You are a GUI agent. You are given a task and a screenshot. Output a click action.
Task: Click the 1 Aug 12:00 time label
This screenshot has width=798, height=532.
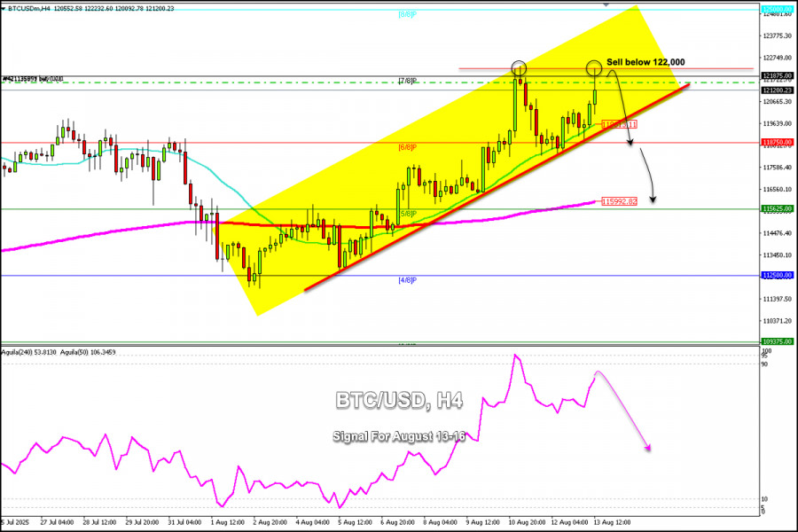(228, 522)
